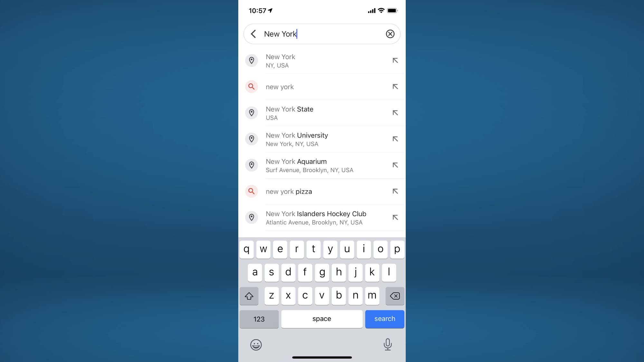The height and width of the screenshot is (362, 644).
Task: Tap the red search icon for new york pizza
Action: [251, 191]
